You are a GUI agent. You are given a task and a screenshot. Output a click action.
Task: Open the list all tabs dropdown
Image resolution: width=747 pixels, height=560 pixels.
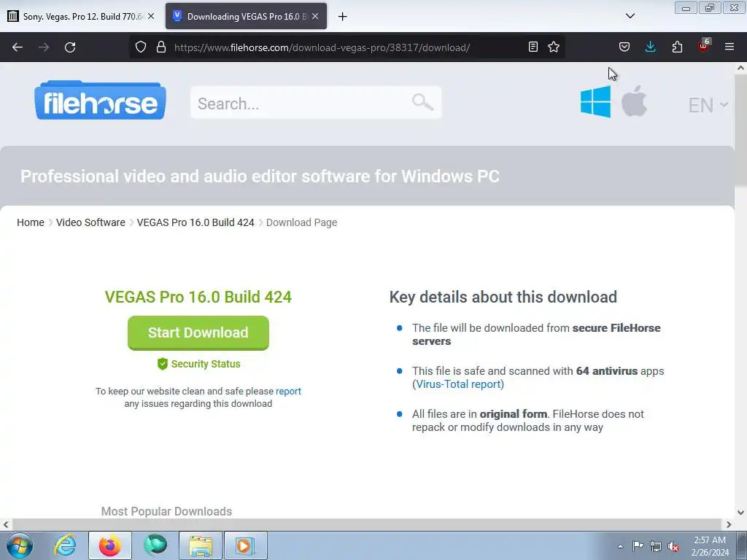(x=630, y=16)
